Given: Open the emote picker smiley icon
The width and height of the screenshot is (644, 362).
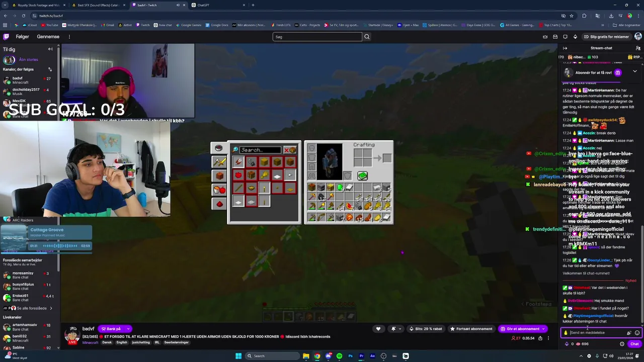Looking at the screenshot, I should 637,333.
